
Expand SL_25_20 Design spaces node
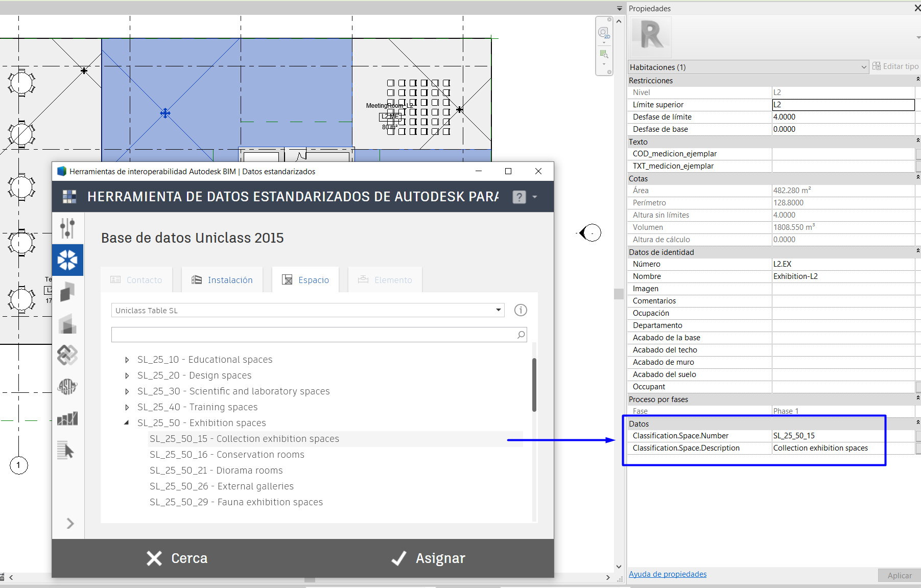point(127,375)
